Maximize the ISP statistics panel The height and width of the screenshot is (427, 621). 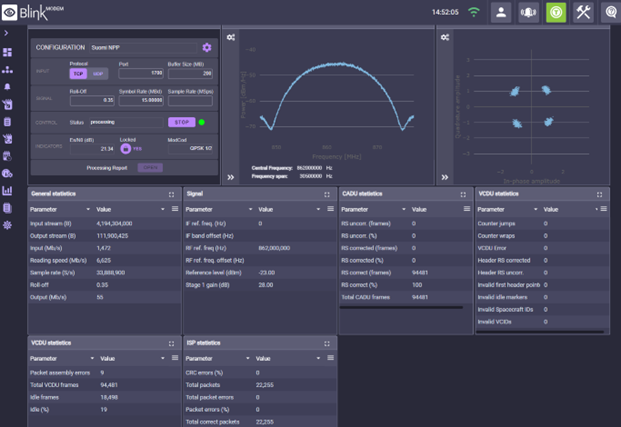(327, 343)
